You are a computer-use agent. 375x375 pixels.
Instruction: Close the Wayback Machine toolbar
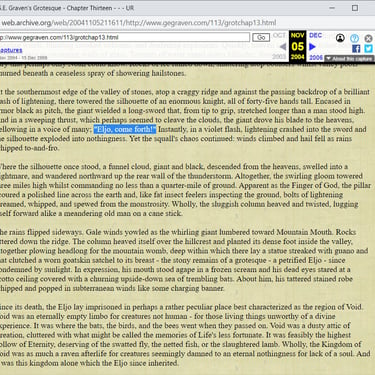coord(368,38)
